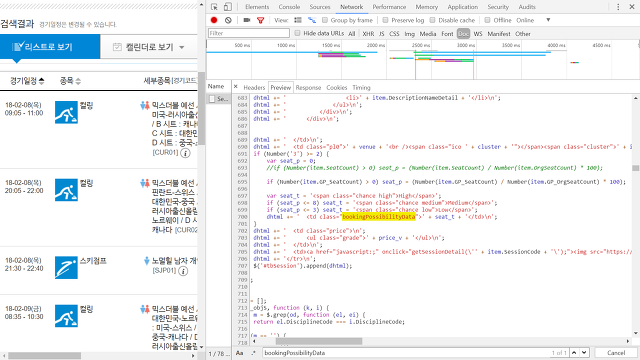Switch to 캘린더로 보기 calendar view

tap(149, 47)
